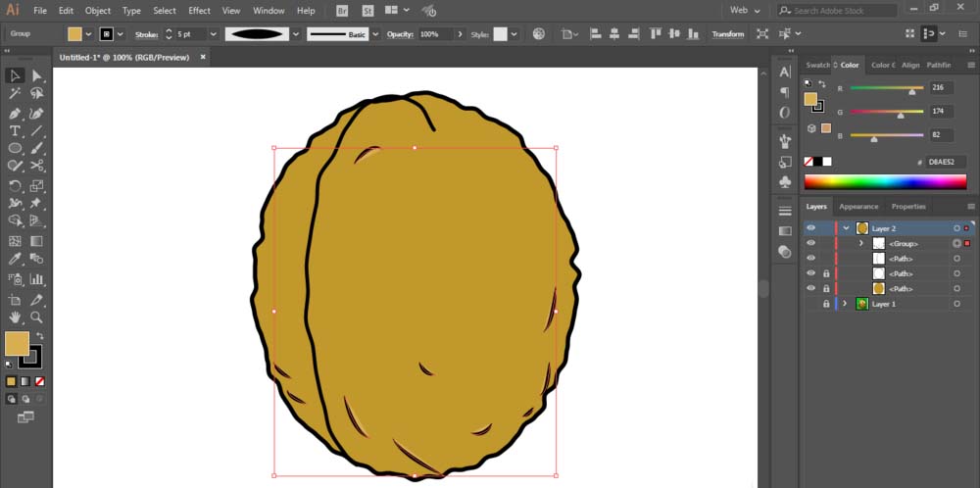The image size is (980, 488).
Task: Open the Stroke color dropdown arrow
Action: tap(120, 33)
